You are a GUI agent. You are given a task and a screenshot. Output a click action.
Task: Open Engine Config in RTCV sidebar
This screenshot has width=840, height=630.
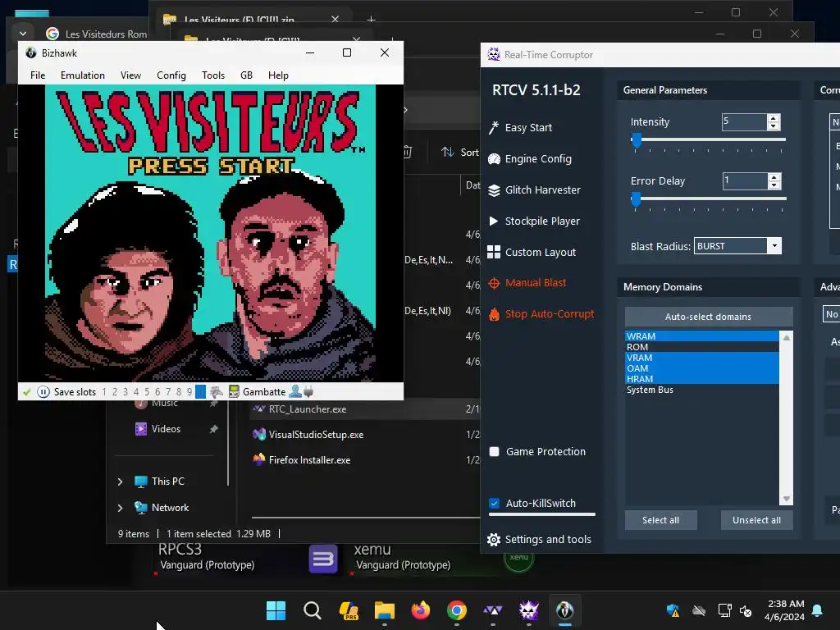[x=530, y=158]
